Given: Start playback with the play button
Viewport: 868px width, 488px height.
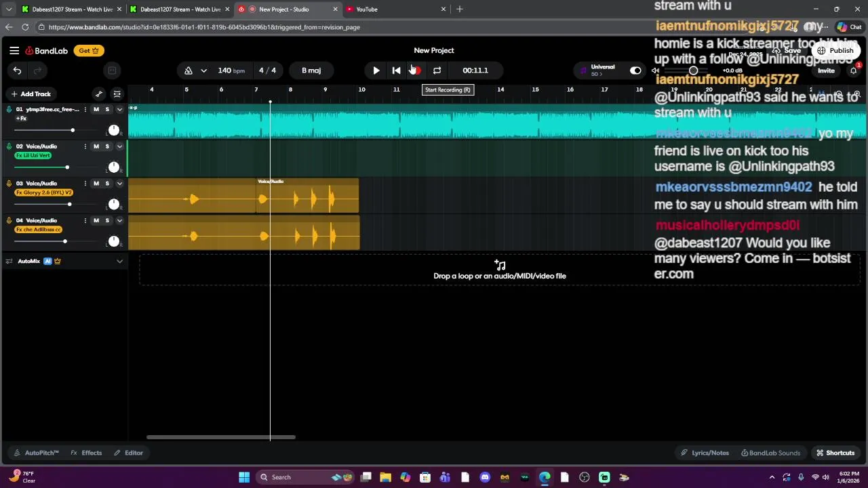Looking at the screenshot, I should [x=376, y=70].
